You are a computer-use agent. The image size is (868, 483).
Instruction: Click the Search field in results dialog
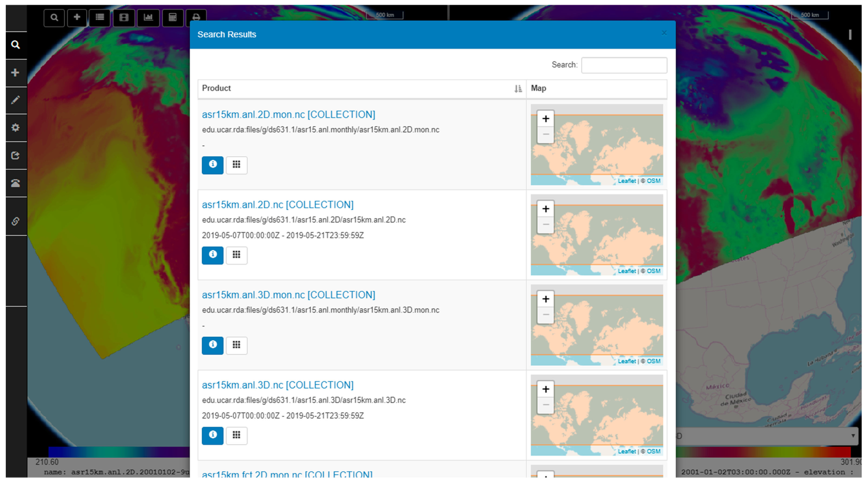coord(624,65)
